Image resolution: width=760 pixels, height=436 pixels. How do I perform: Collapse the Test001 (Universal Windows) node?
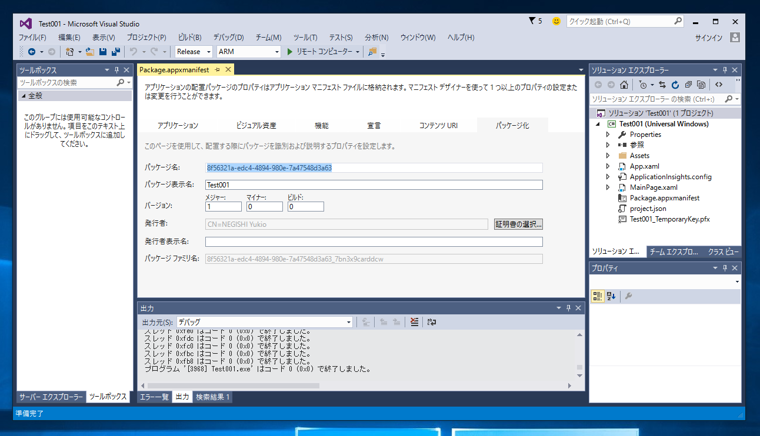[598, 124]
